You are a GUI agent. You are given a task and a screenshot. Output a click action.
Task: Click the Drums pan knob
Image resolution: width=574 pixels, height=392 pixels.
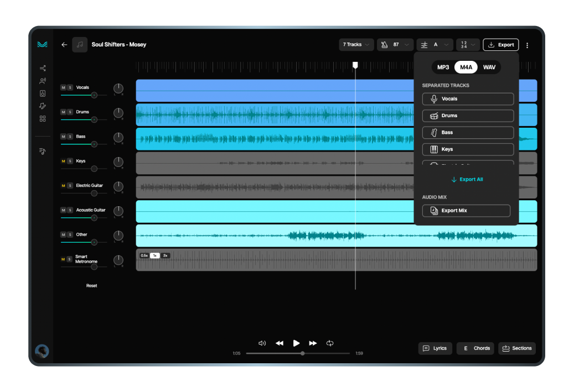118,113
